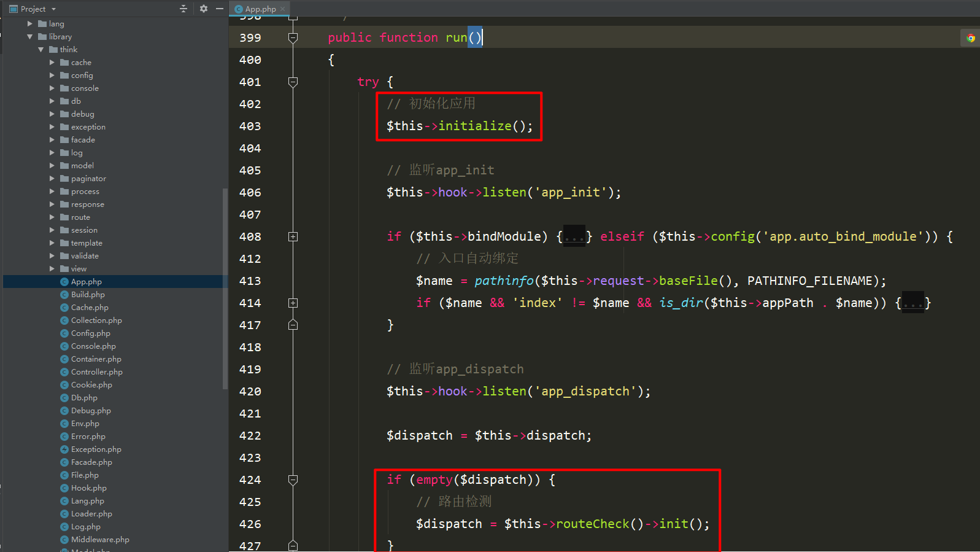Open file in Chrome browser icon

point(971,38)
